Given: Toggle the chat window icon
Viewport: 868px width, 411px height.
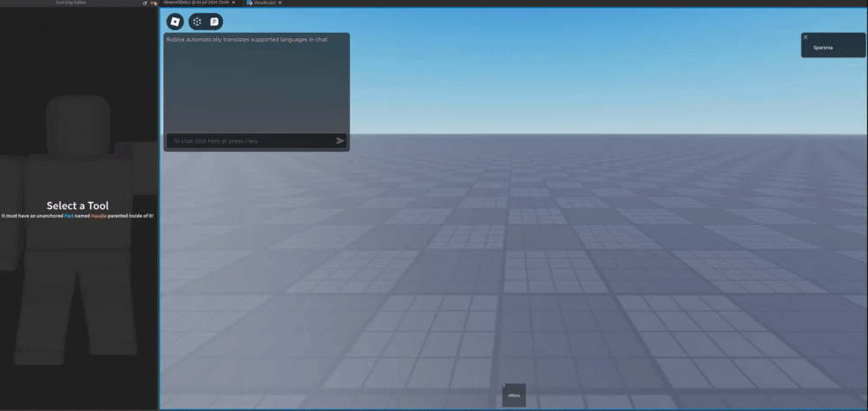Looking at the screenshot, I should click(x=214, y=22).
